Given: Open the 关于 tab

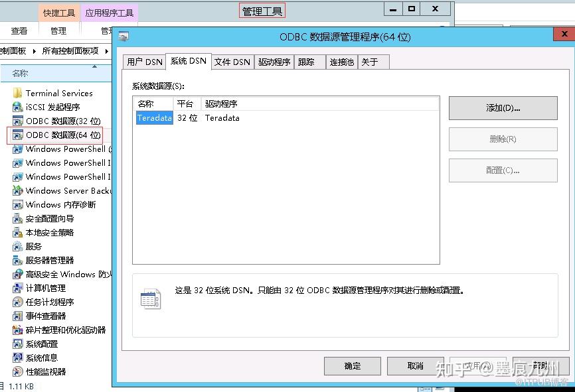Looking at the screenshot, I should pos(373,62).
